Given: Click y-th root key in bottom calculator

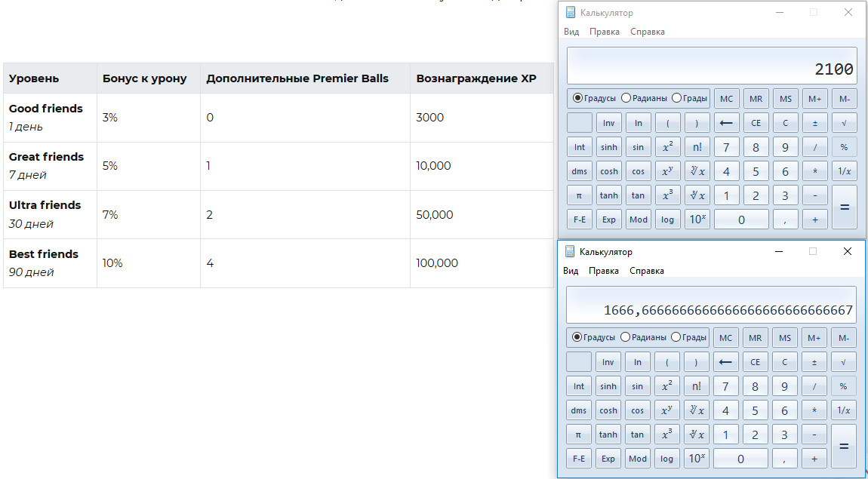Looking at the screenshot, I should pyautogui.click(x=696, y=410).
